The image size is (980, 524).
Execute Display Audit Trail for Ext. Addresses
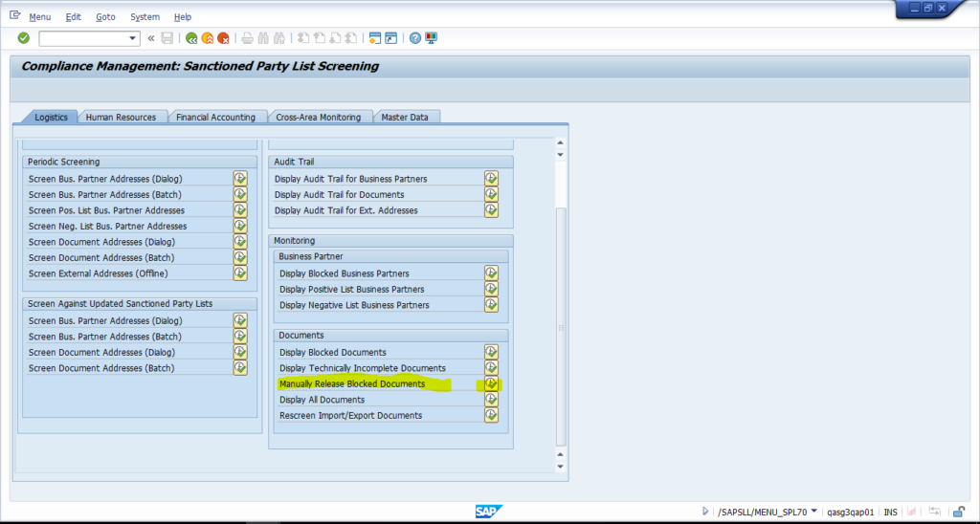491,209
